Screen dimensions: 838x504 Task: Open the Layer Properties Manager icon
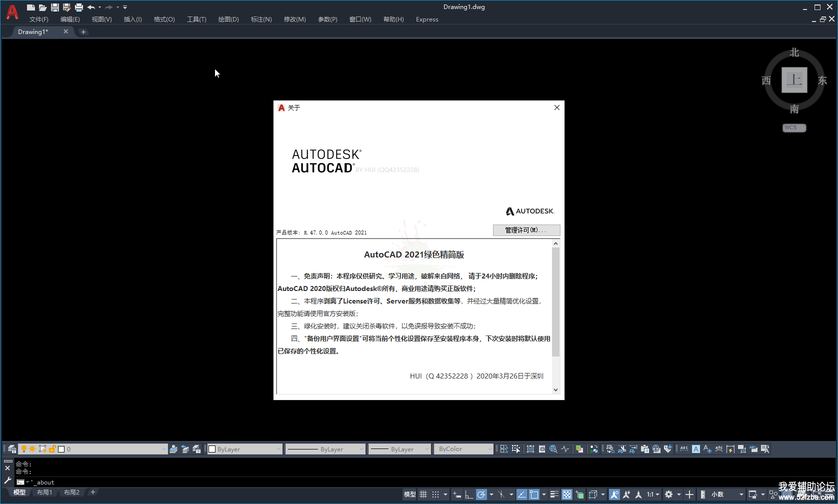(12, 449)
